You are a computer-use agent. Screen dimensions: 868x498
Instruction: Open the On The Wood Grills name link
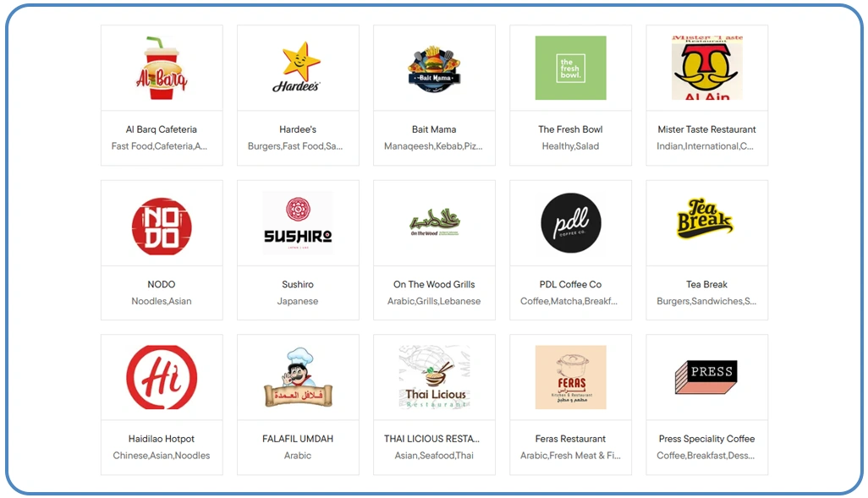click(434, 284)
